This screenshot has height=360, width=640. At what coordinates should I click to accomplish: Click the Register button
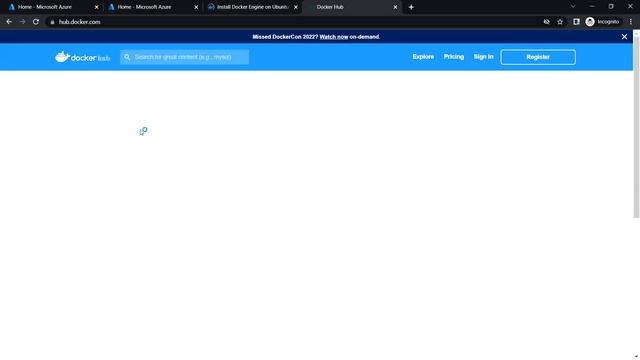pyautogui.click(x=538, y=57)
